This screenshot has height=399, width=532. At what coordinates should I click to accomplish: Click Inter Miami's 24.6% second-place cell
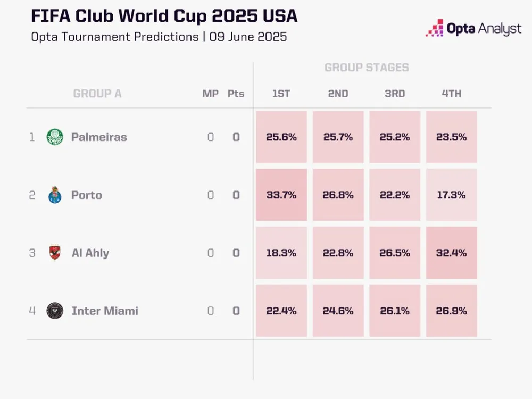point(338,311)
